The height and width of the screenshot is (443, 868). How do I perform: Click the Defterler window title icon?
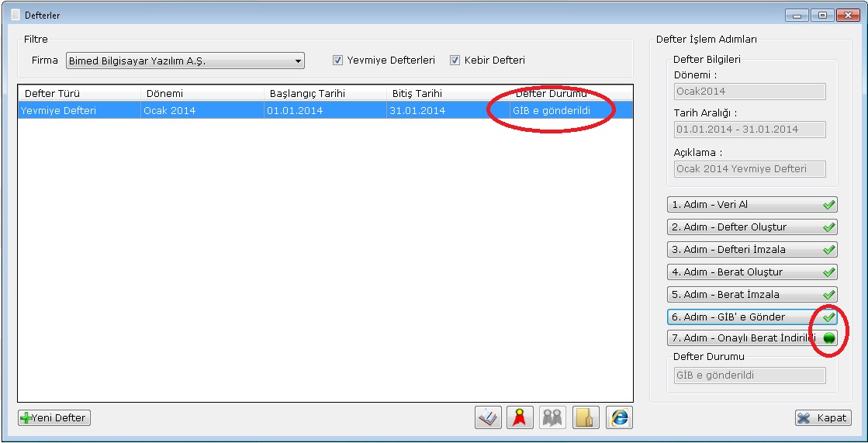[16, 16]
